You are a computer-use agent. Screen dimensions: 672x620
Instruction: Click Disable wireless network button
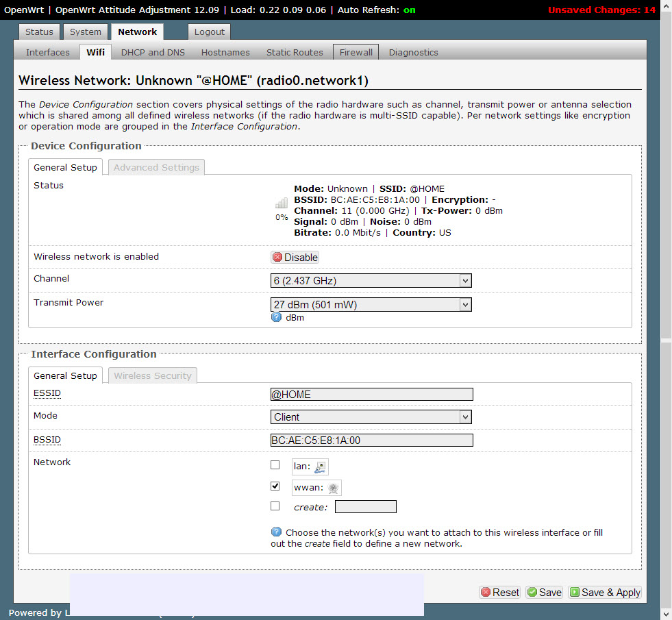[x=295, y=257]
